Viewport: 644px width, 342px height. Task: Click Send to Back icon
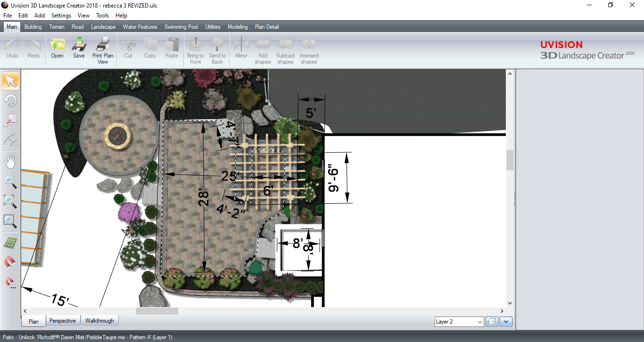tap(217, 51)
